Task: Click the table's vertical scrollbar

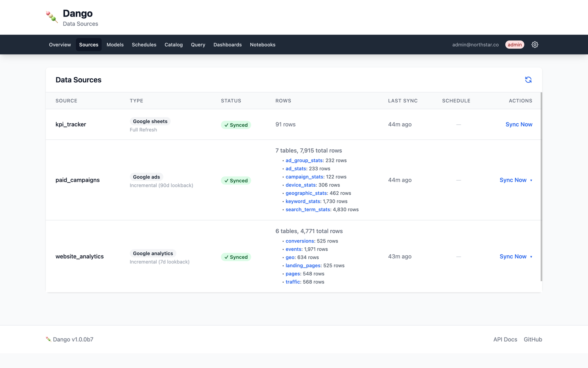Action: 541,187
